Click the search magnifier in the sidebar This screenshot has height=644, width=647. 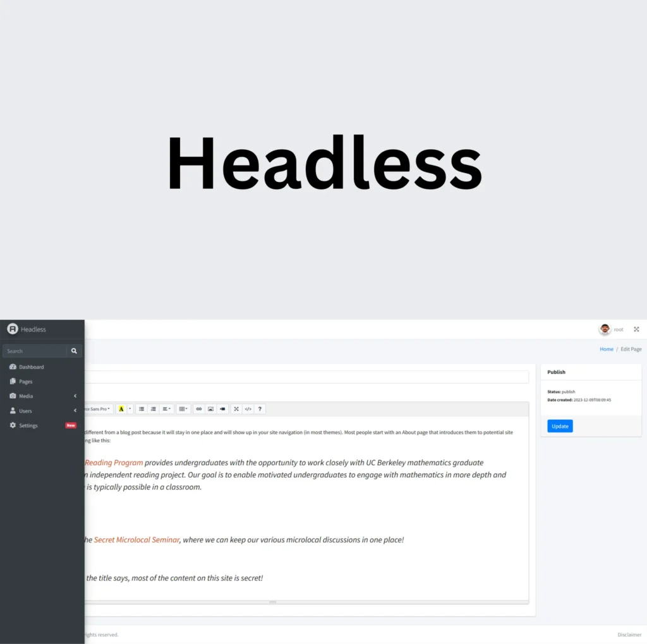coord(74,351)
